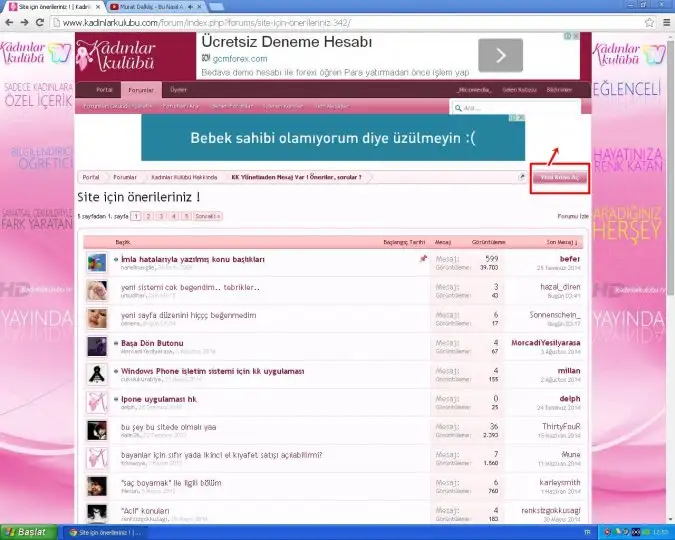Open the Başlat start menu

(x=28, y=532)
